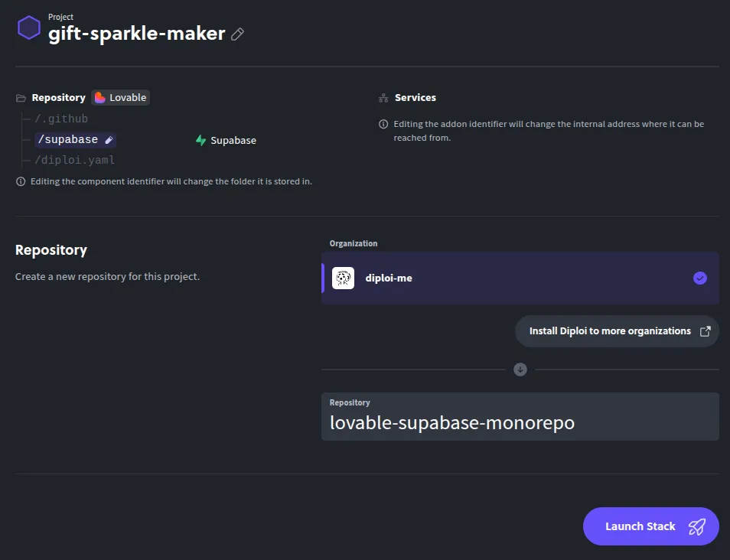Click the external link icon on Install Diploi button

pos(707,330)
